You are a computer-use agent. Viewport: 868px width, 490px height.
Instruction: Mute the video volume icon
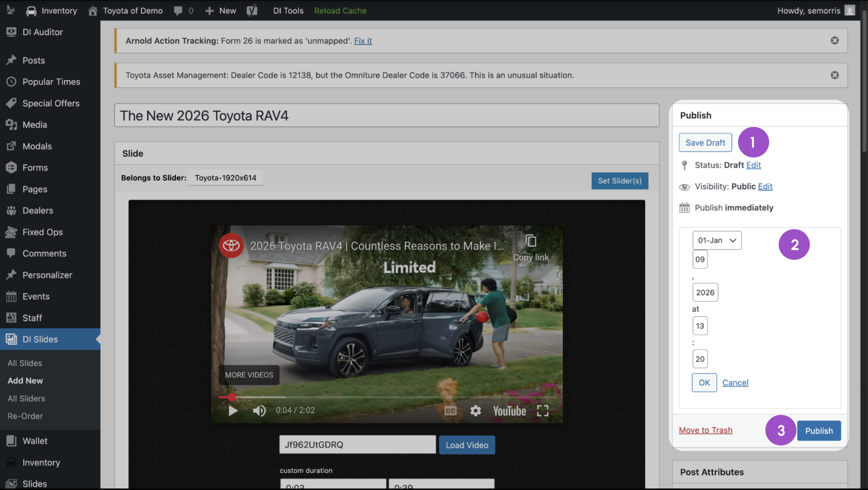[259, 411]
